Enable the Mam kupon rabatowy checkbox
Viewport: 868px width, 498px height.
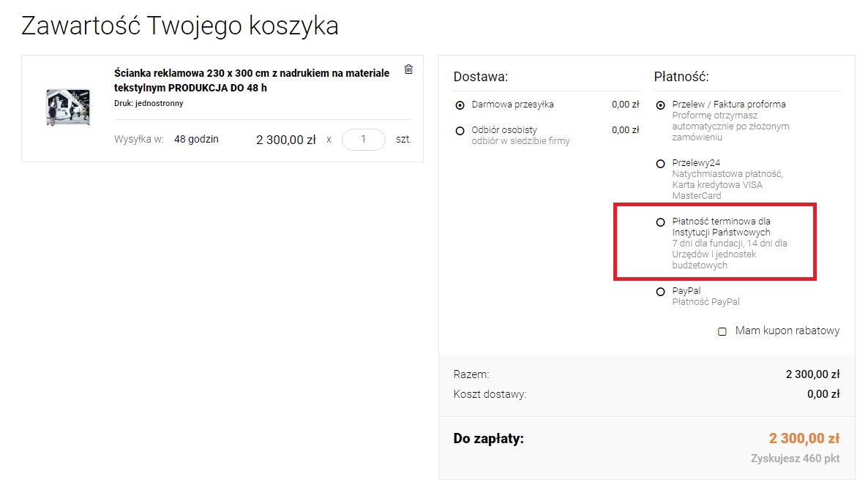pyautogui.click(x=722, y=331)
